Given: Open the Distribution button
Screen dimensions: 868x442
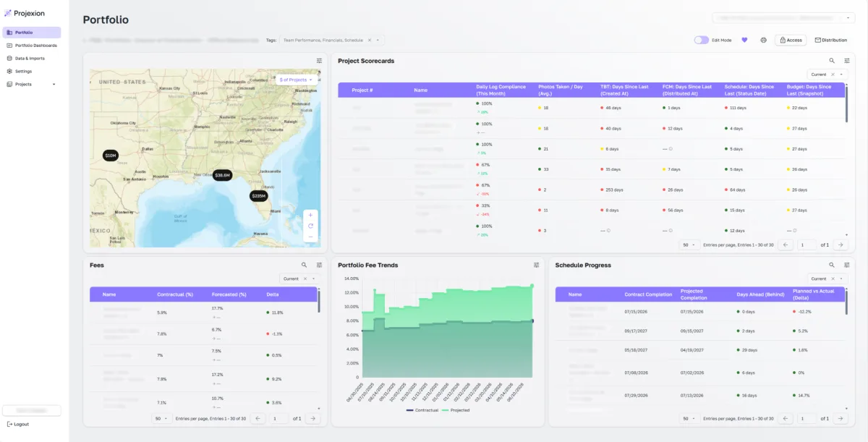Looking at the screenshot, I should (x=830, y=41).
